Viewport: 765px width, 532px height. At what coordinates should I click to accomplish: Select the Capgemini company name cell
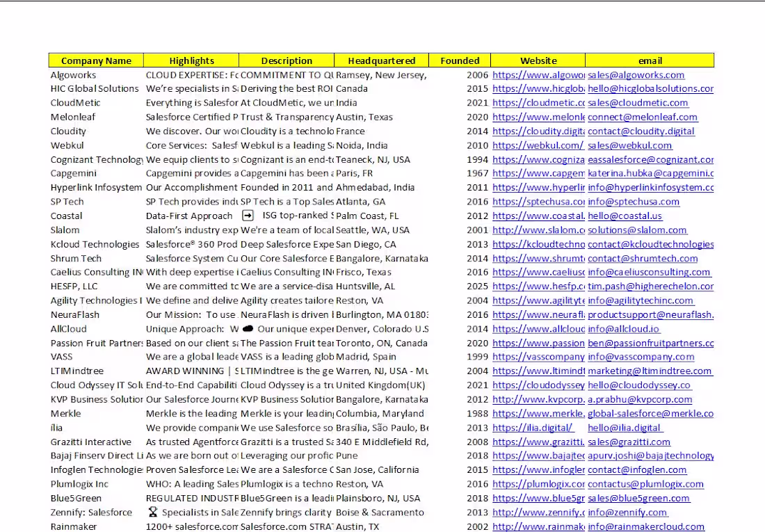coord(96,173)
